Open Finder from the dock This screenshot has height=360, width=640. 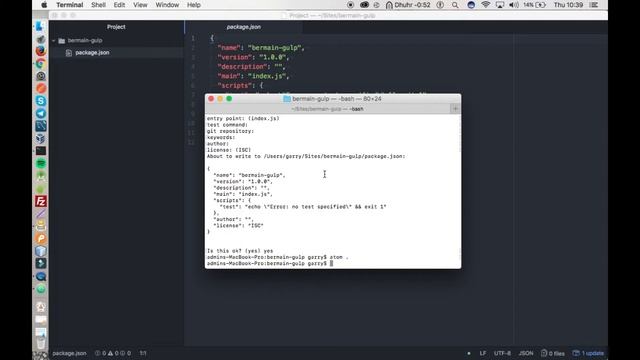click(40, 26)
